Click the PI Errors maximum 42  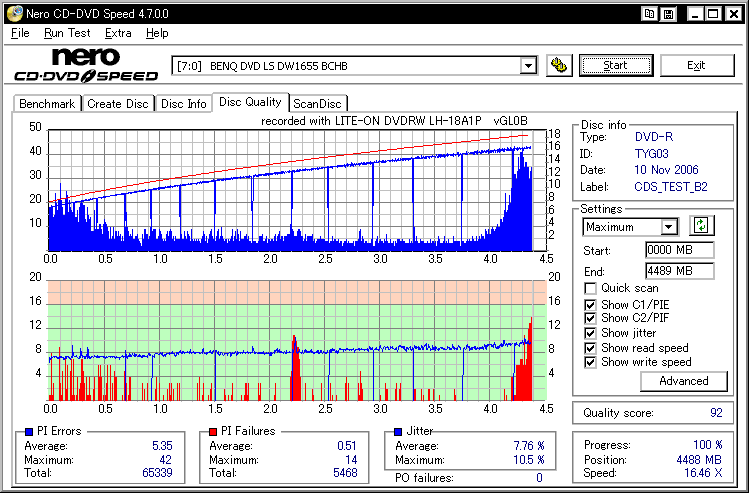point(165,460)
